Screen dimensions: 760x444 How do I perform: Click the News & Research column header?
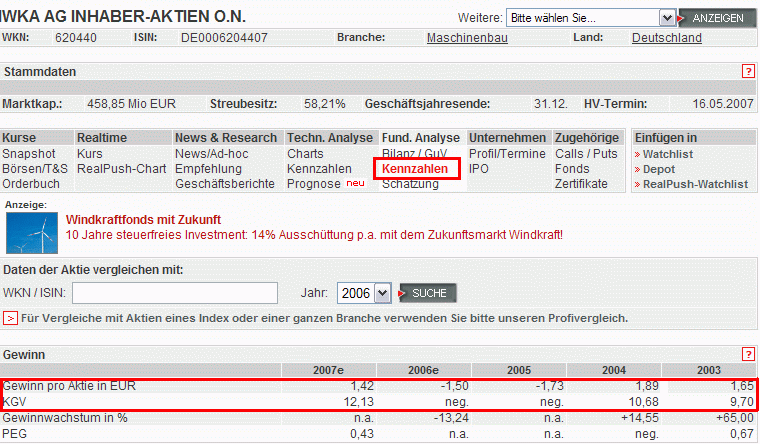226,138
